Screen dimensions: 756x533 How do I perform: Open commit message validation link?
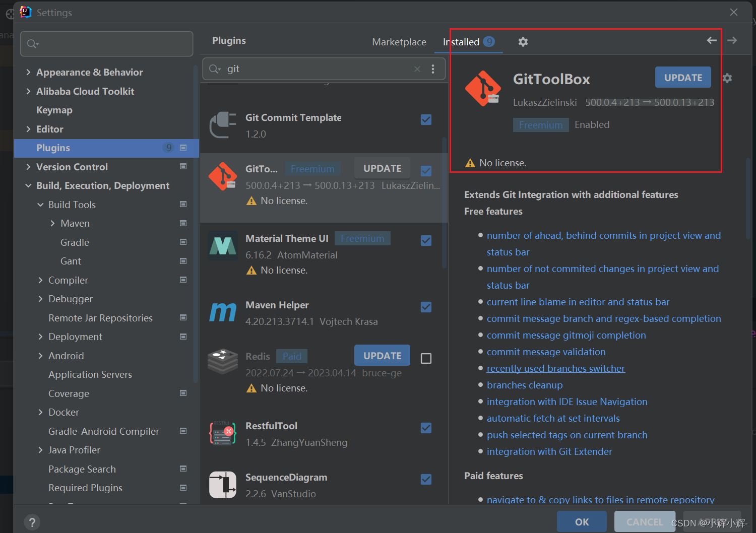tap(546, 352)
